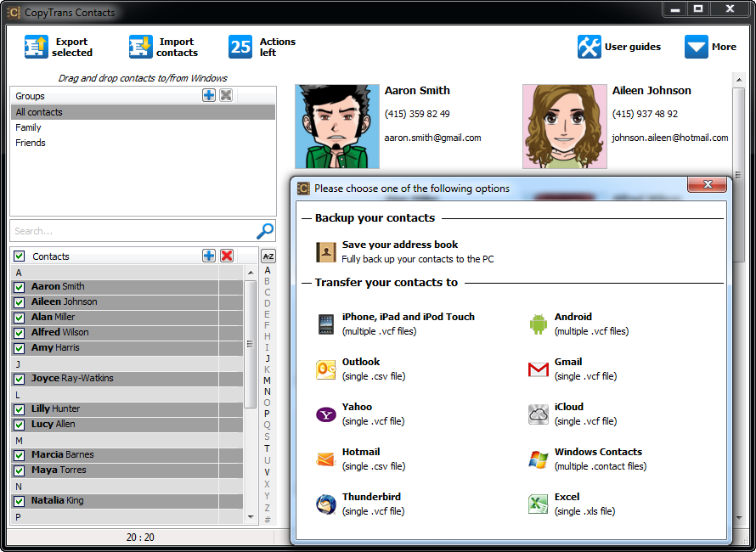
Task: Uncheck the Joyce Ray-Watkins checkbox
Action: click(x=20, y=379)
